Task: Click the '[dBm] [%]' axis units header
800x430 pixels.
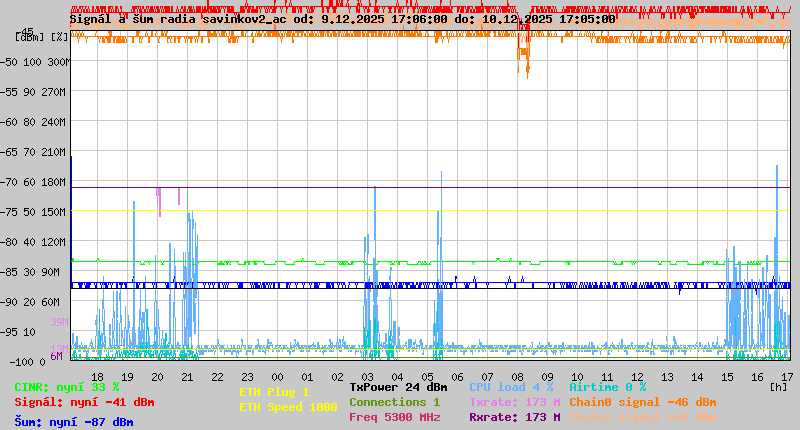Action: [x=42, y=37]
